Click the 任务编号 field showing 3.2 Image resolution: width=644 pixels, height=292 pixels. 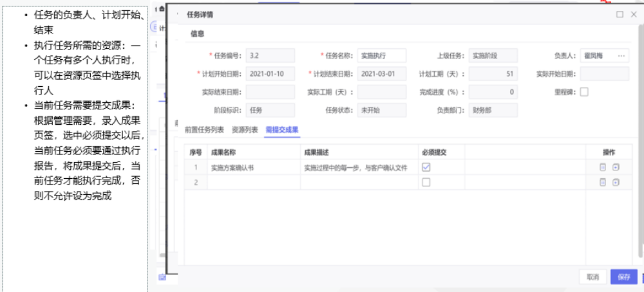[x=270, y=56]
